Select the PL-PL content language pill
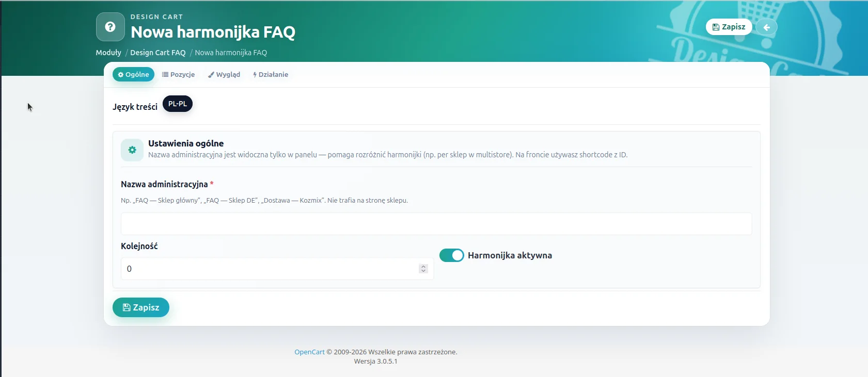Screen dimensions: 868x377 tap(178, 104)
